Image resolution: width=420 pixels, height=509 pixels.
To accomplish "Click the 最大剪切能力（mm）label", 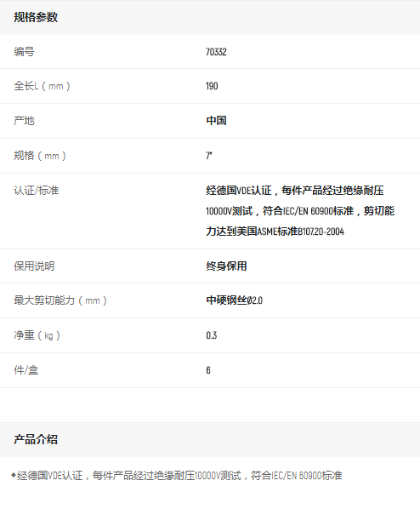I will click(60, 300).
